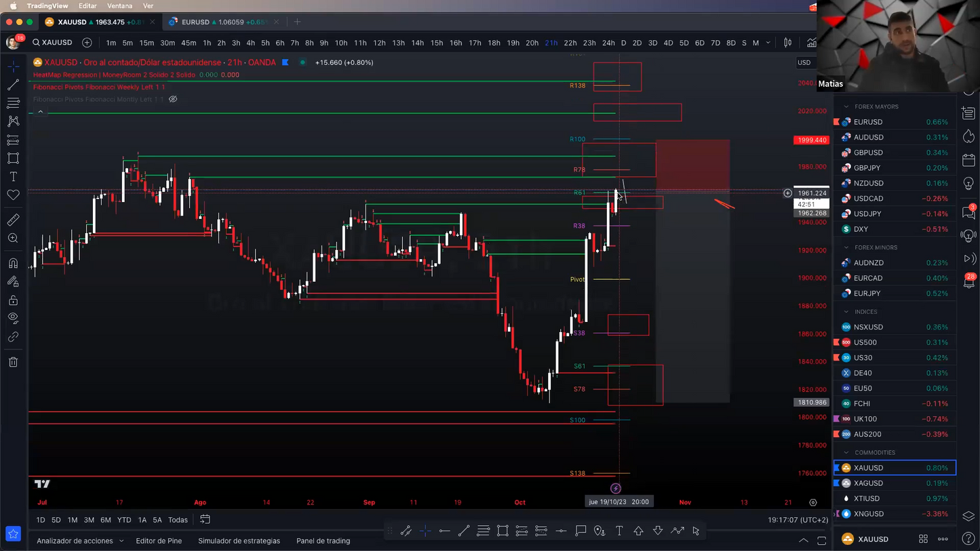Image resolution: width=980 pixels, height=551 pixels.
Task: Select XAGUSD in the watchlist
Action: pos(868,483)
